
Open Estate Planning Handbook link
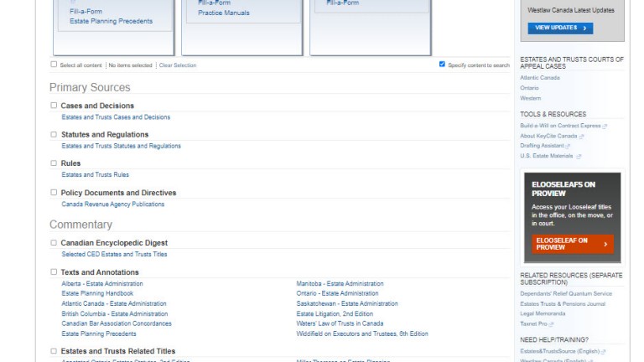pyautogui.click(x=97, y=293)
